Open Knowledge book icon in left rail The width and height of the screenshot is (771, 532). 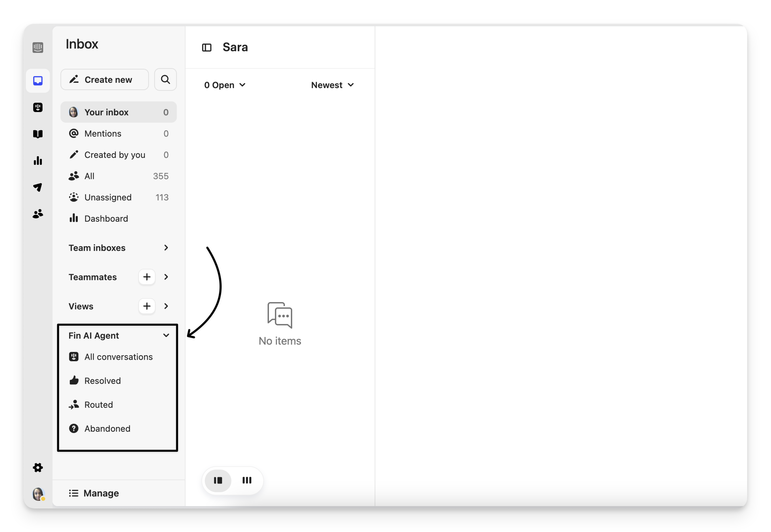38,134
